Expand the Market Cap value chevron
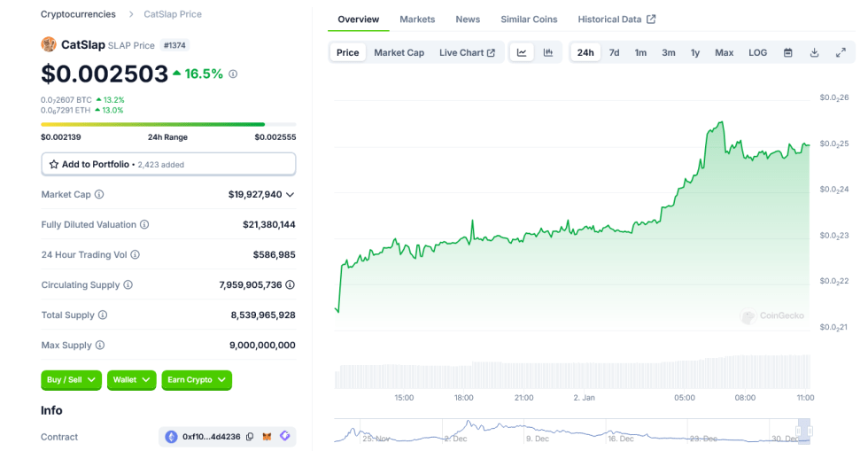This screenshot has width=868, height=451. [291, 195]
